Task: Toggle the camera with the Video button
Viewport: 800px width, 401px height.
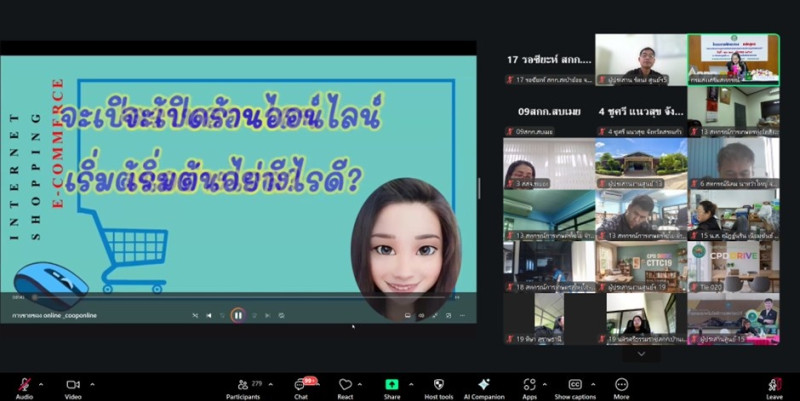Action: coord(72,385)
